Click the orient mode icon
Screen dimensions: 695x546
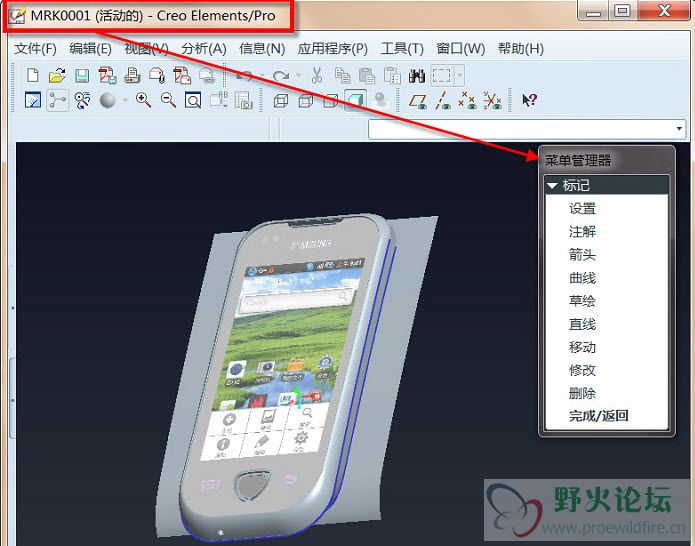(x=82, y=100)
